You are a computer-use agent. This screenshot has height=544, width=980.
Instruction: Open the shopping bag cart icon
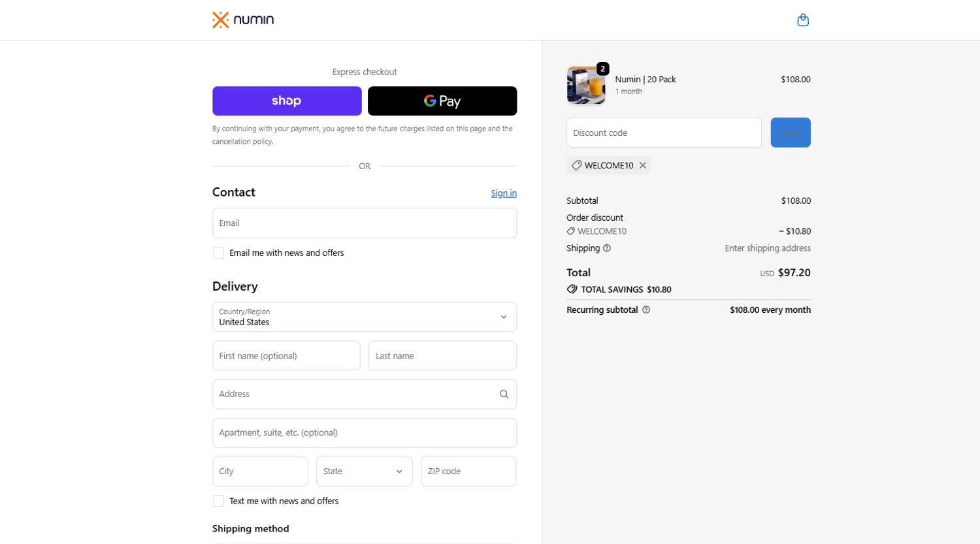pyautogui.click(x=803, y=20)
